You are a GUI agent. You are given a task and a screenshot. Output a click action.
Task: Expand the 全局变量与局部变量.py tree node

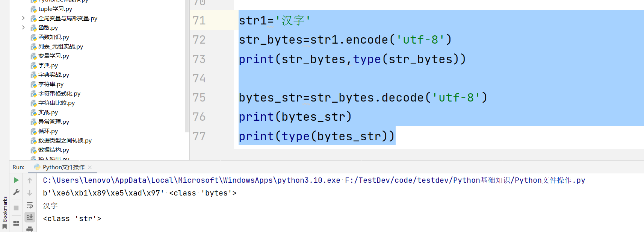tap(23, 18)
